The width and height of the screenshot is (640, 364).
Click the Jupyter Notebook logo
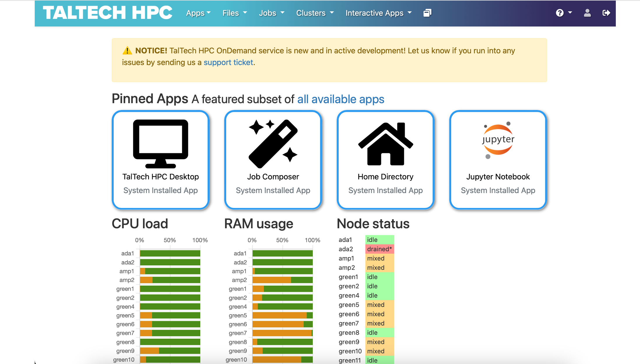click(x=498, y=140)
